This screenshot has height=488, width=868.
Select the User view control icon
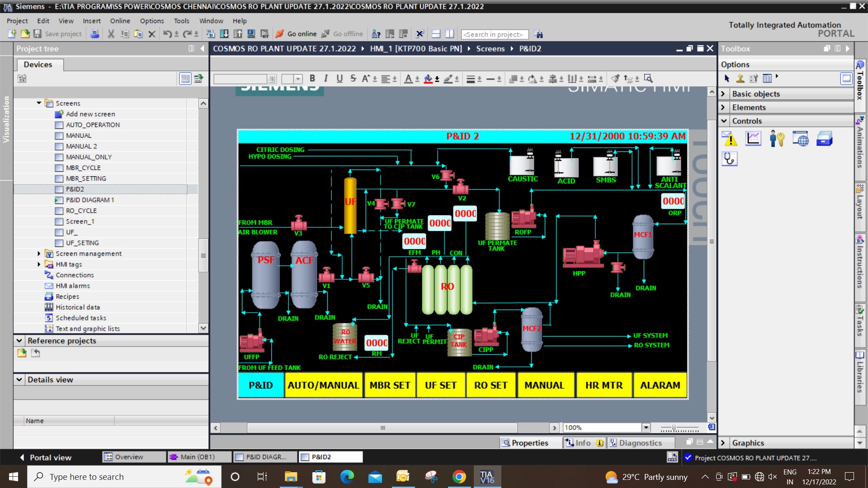click(777, 139)
